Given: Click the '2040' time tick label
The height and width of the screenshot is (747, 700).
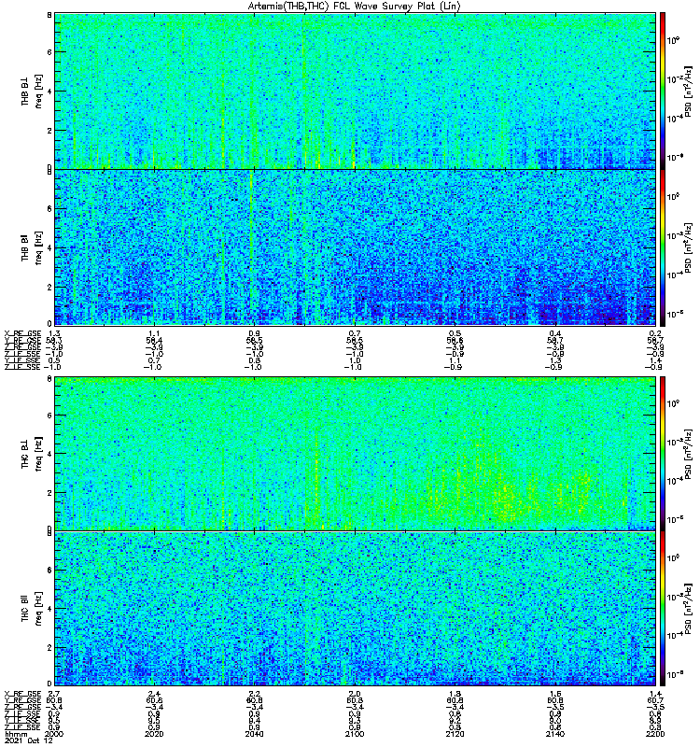Looking at the screenshot, I should (254, 734).
